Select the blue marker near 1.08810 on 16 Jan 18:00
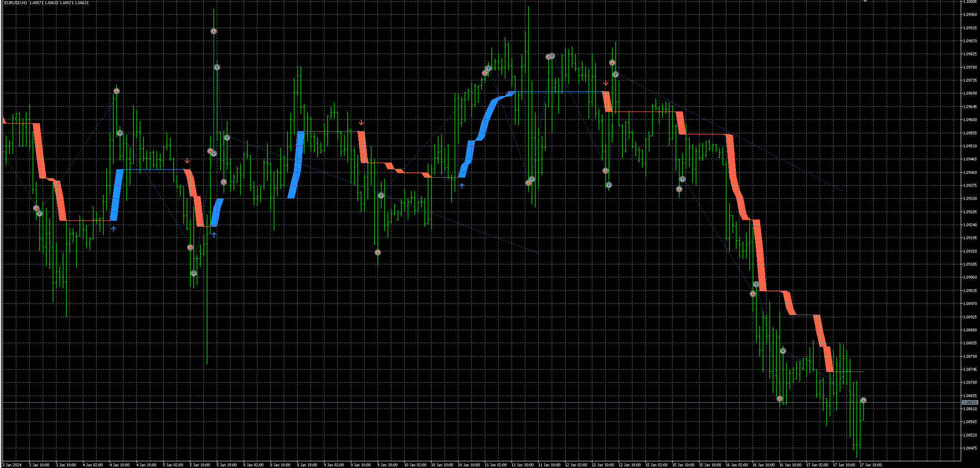980x468 pixels. [783, 351]
